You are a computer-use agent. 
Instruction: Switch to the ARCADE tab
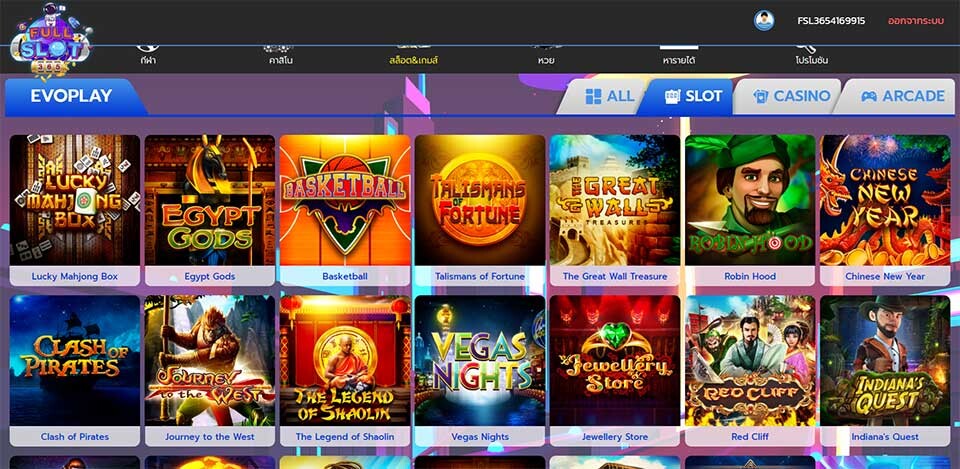coord(903,96)
